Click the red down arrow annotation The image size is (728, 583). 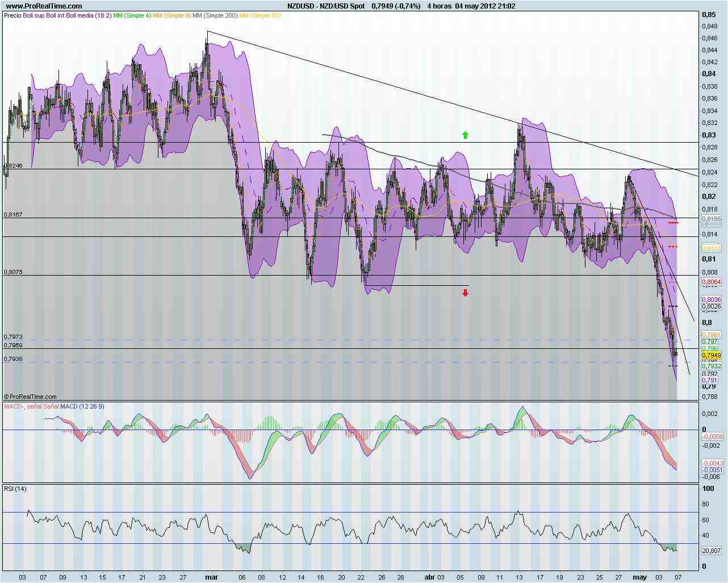(x=466, y=293)
